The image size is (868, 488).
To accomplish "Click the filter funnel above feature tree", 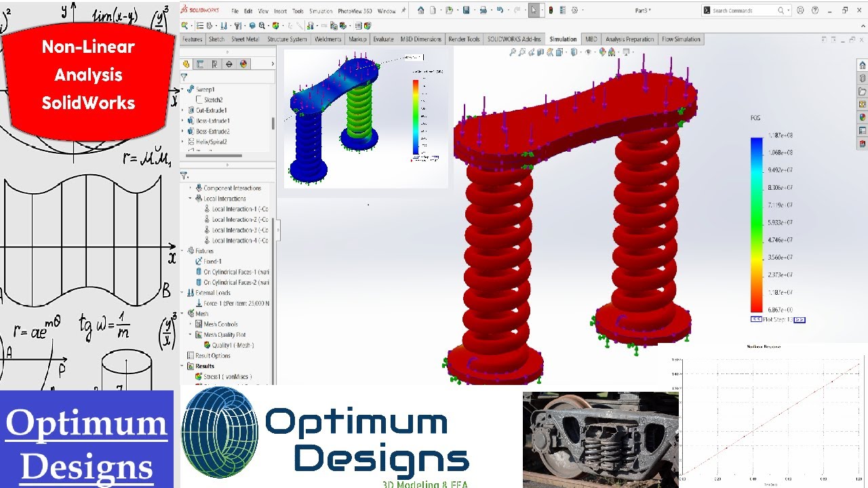I will [184, 77].
